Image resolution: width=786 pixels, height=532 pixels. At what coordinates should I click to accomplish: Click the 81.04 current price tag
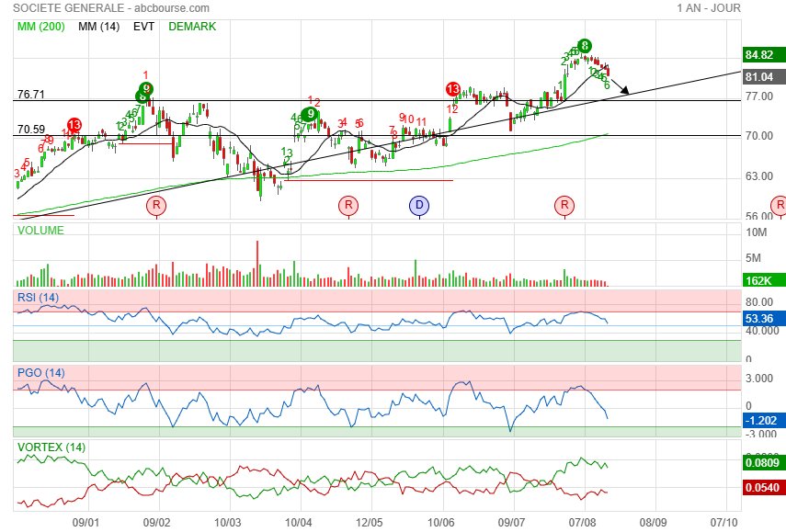763,76
